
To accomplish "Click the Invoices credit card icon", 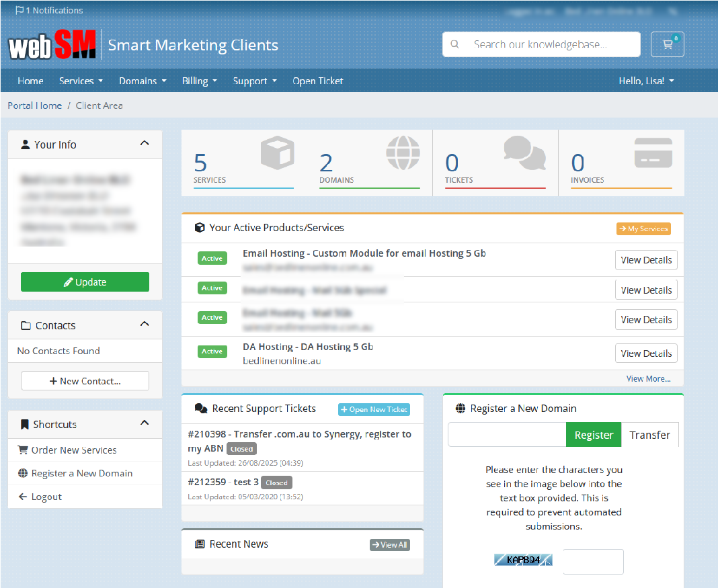I will click(653, 153).
